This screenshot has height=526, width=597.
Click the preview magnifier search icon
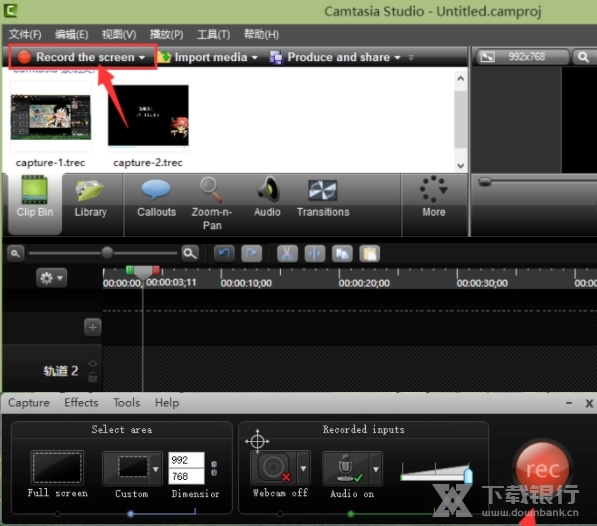coord(583,57)
